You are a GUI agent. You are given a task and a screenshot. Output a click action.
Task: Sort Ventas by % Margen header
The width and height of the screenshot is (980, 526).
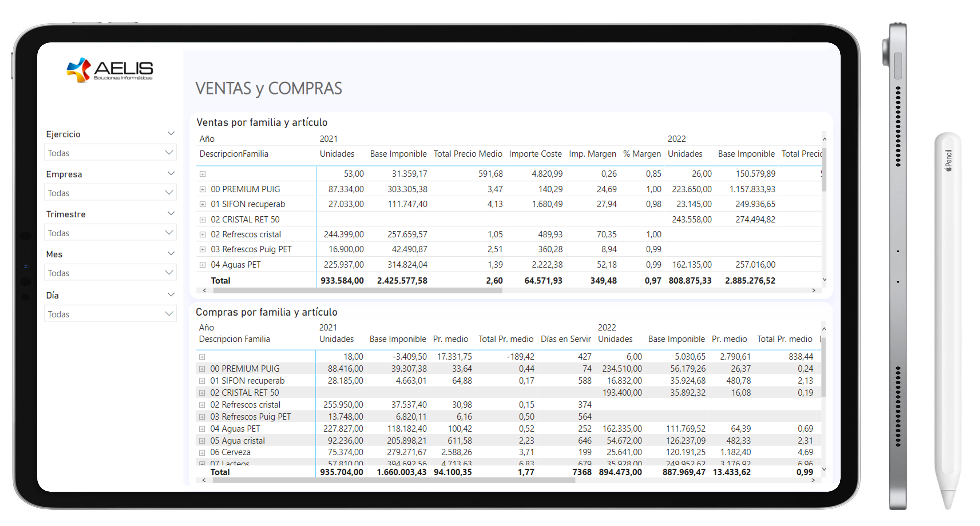coord(642,154)
